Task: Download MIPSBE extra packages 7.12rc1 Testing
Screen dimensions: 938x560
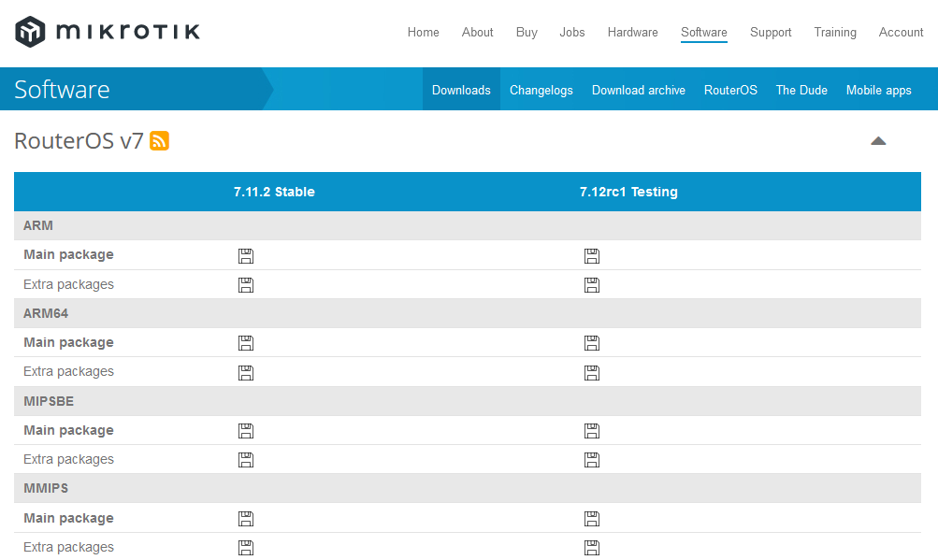Action: [592, 459]
